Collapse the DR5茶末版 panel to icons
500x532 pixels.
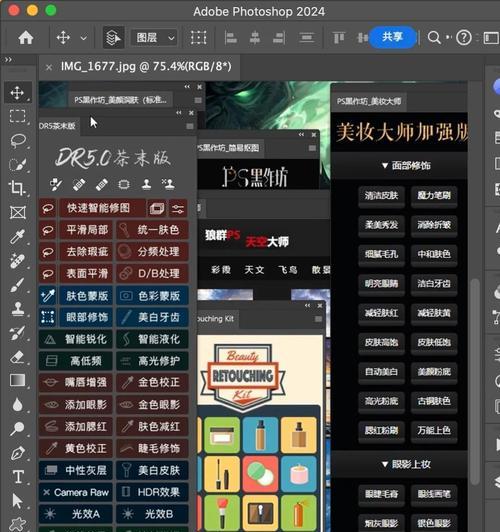(179, 113)
